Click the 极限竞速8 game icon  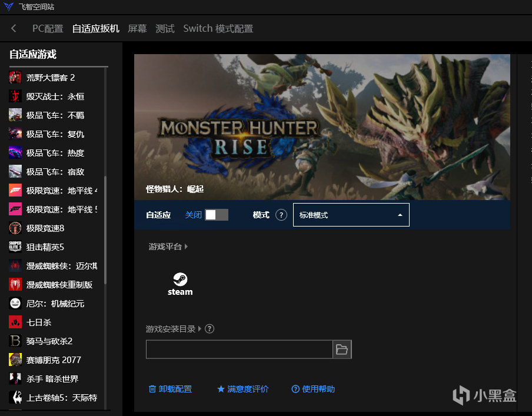tap(15, 228)
